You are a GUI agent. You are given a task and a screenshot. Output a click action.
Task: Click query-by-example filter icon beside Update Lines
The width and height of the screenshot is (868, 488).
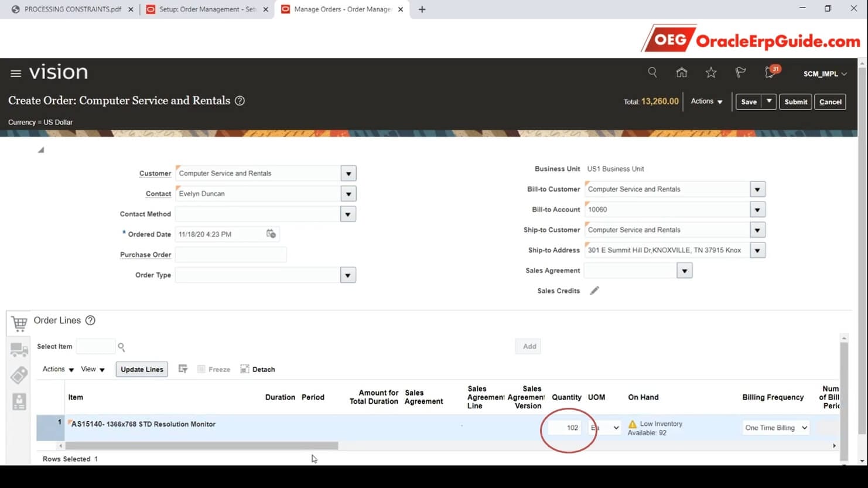click(183, 369)
